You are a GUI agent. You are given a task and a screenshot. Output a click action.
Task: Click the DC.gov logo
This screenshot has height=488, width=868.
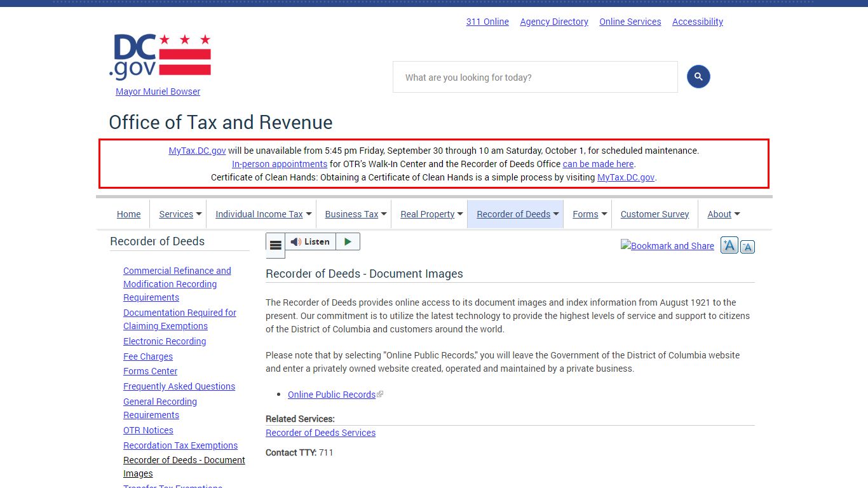click(159, 57)
